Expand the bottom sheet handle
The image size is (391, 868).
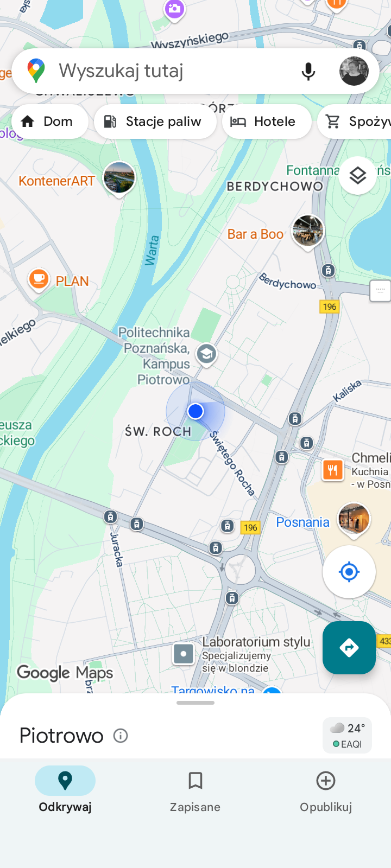[x=195, y=703]
